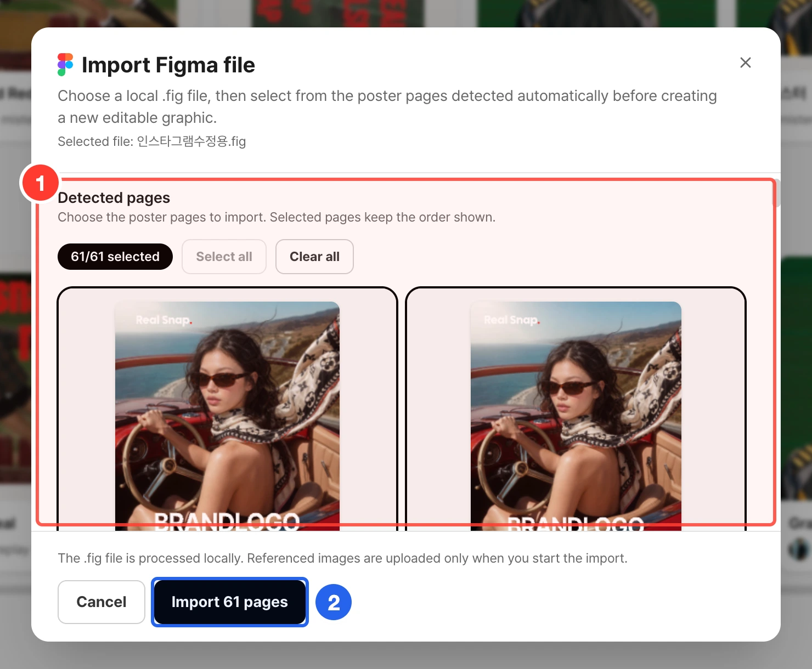The height and width of the screenshot is (669, 812).
Task: Click Import 61 pages button
Action: (230, 602)
